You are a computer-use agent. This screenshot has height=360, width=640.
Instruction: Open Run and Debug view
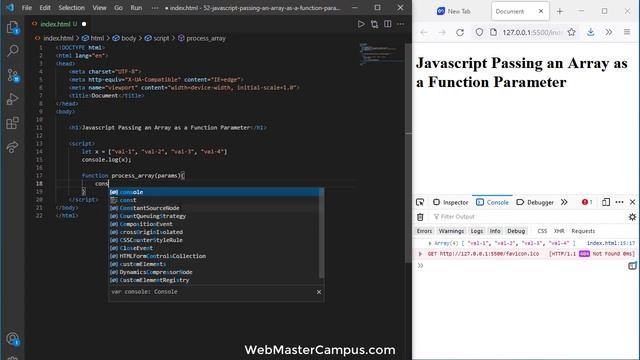click(13, 99)
